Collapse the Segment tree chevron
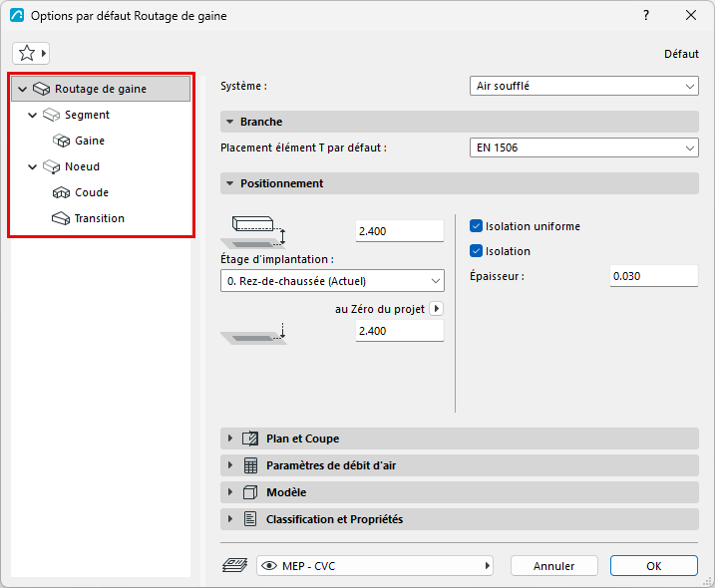Image resolution: width=715 pixels, height=588 pixels. (32, 115)
